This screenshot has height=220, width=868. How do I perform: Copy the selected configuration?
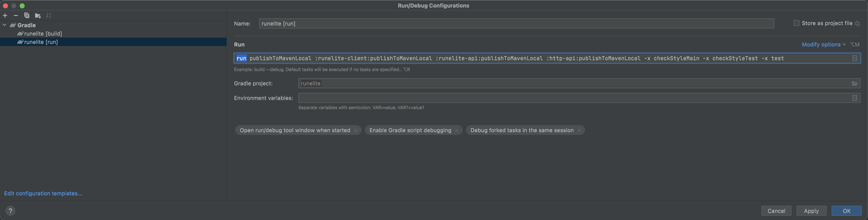tap(27, 15)
